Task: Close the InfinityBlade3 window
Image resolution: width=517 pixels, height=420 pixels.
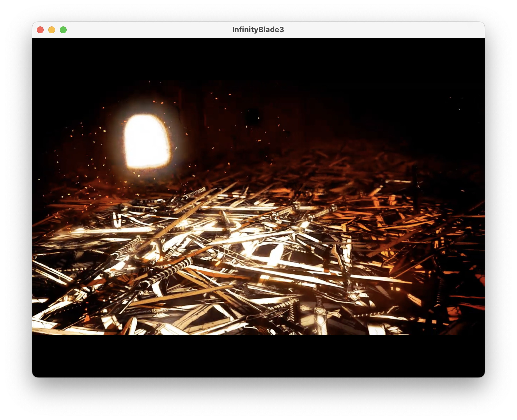Action: [x=40, y=29]
